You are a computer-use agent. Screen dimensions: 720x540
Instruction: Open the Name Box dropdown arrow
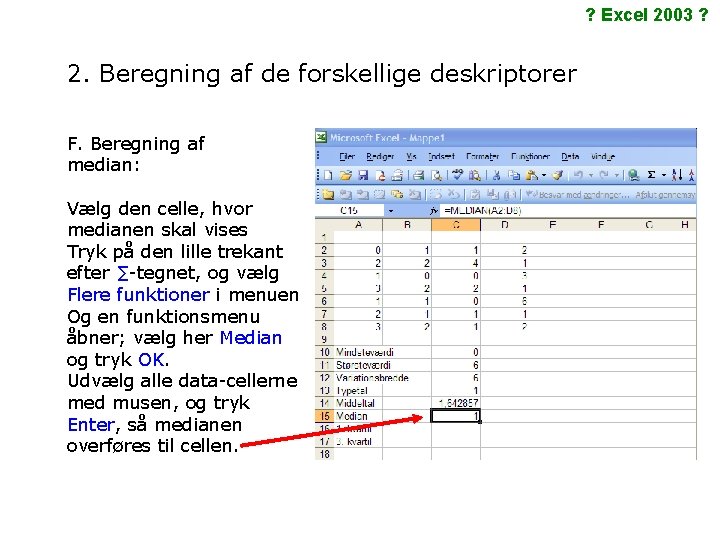tap(391, 211)
